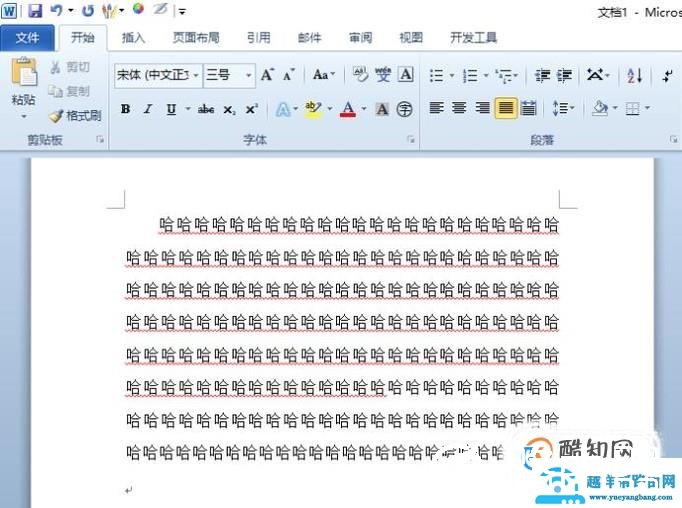Screen dimensions: 682x508
Task: Click the Shading paint bucket icon
Action: pyautogui.click(x=600, y=108)
